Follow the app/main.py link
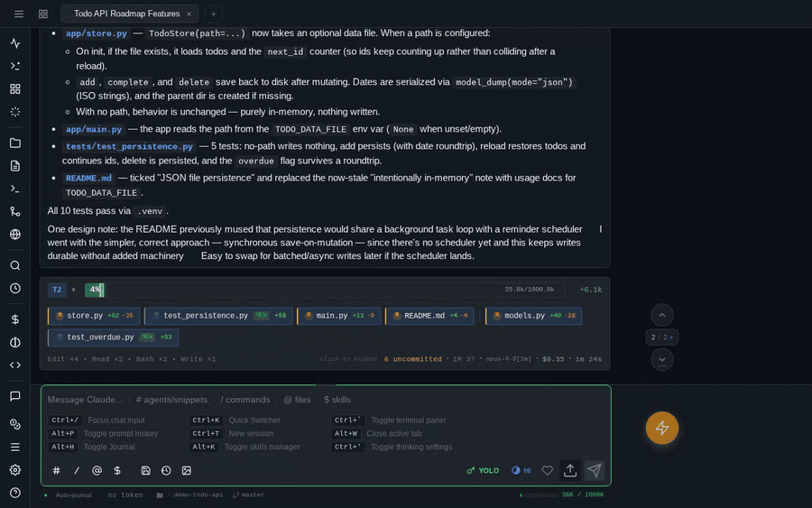Image resolution: width=812 pixels, height=508 pixels. [x=94, y=129]
